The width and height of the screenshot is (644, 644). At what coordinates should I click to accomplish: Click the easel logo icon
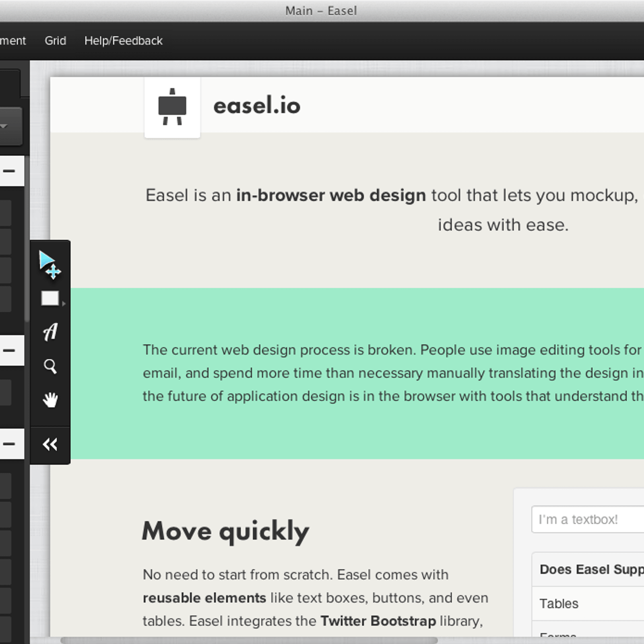coord(172,107)
